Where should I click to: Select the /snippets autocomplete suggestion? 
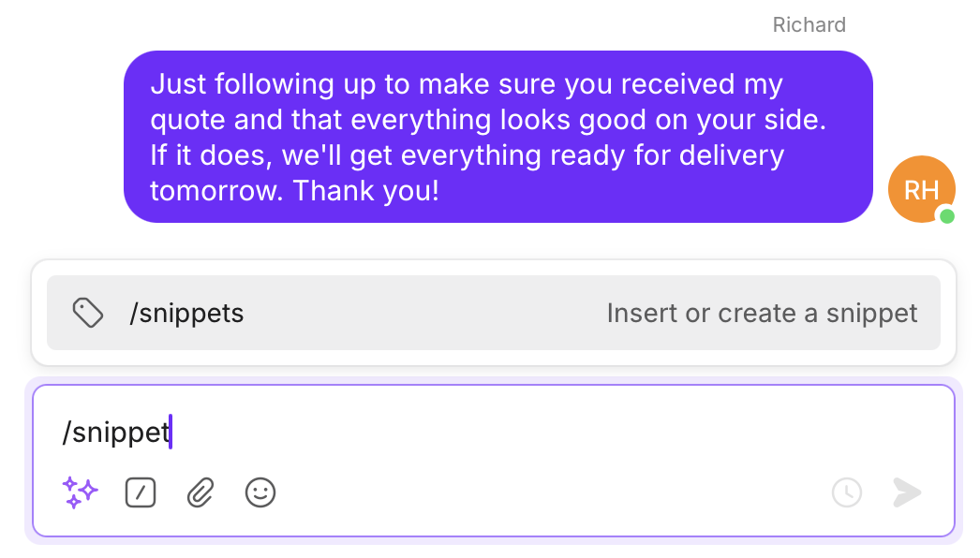coord(494,313)
